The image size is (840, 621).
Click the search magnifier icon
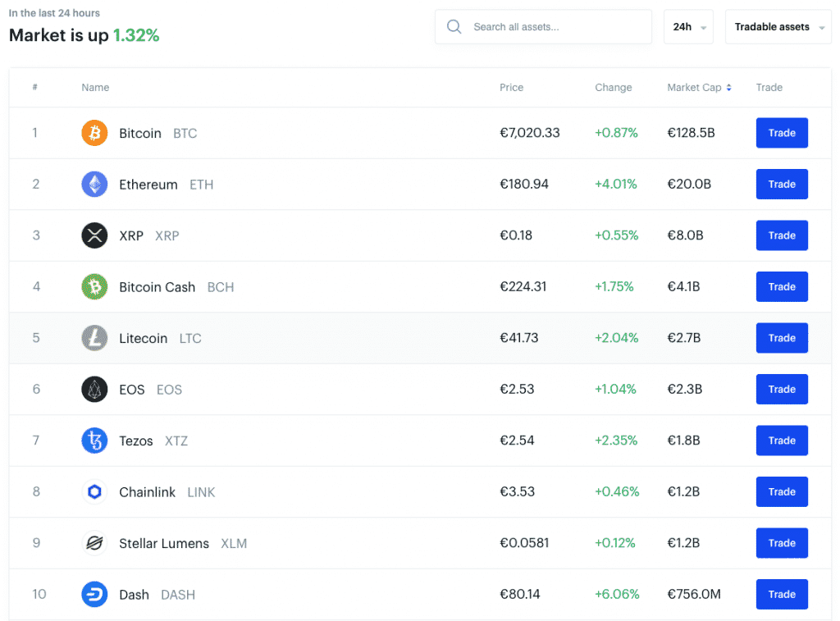pyautogui.click(x=454, y=26)
